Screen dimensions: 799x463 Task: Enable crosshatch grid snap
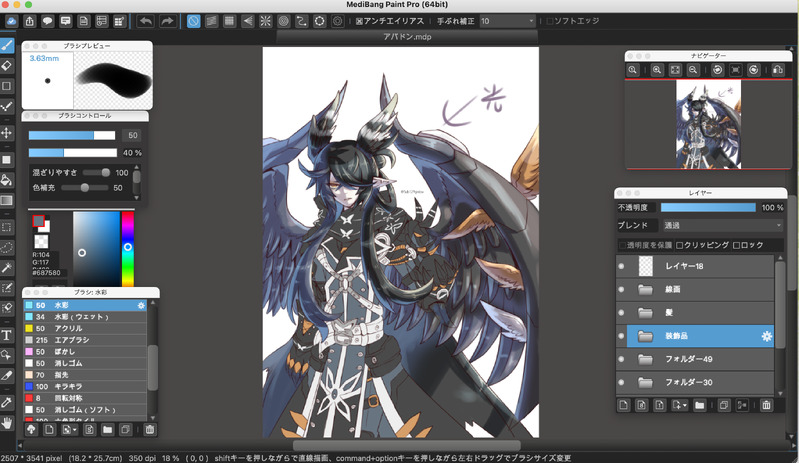(x=229, y=21)
